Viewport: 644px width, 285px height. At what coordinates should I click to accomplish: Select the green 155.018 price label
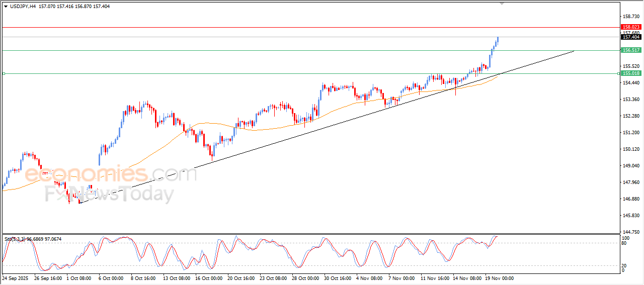coord(631,73)
